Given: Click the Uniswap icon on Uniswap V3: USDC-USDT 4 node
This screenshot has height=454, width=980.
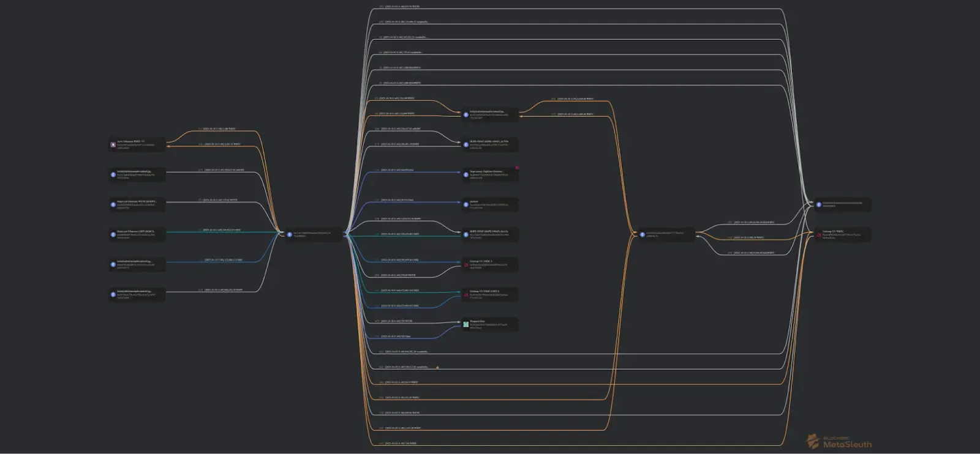Looking at the screenshot, I should [x=466, y=294].
